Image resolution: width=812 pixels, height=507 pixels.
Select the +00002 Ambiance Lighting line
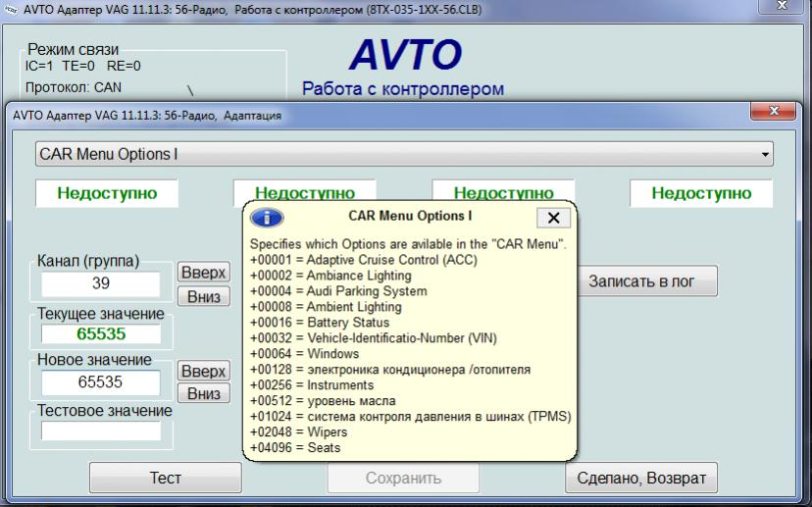click(330, 276)
